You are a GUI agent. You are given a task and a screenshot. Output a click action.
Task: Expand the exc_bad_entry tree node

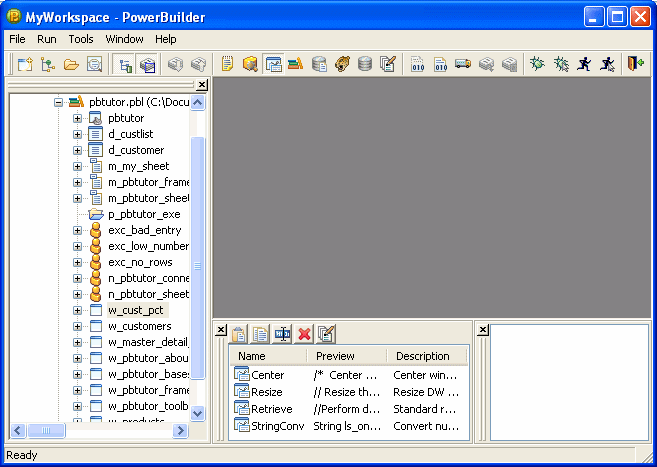point(78,230)
